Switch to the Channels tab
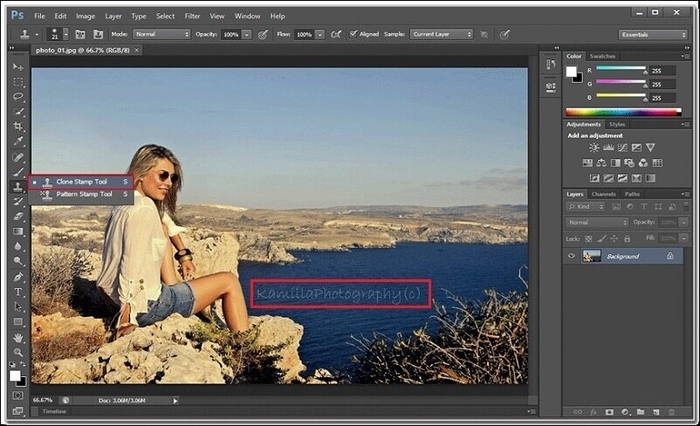 (x=604, y=194)
